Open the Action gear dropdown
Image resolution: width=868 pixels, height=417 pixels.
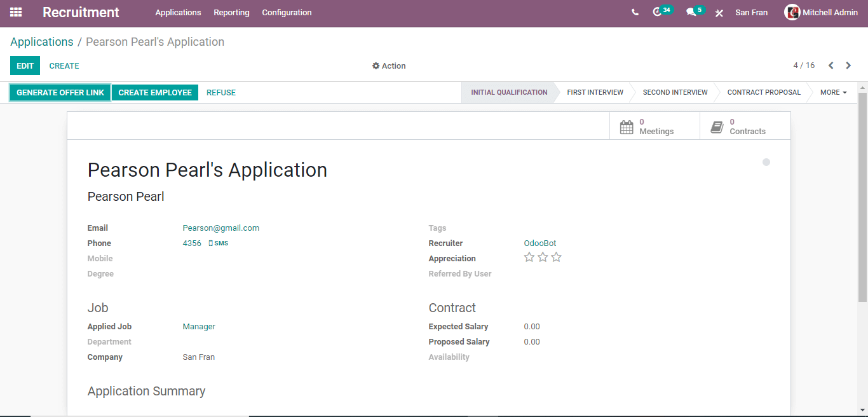[x=389, y=65]
